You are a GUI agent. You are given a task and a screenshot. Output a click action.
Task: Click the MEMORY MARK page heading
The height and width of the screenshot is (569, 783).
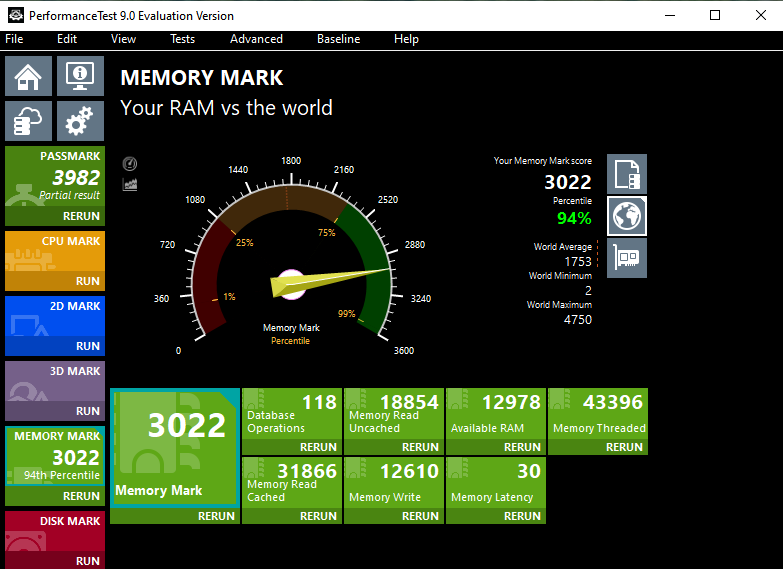pos(202,78)
